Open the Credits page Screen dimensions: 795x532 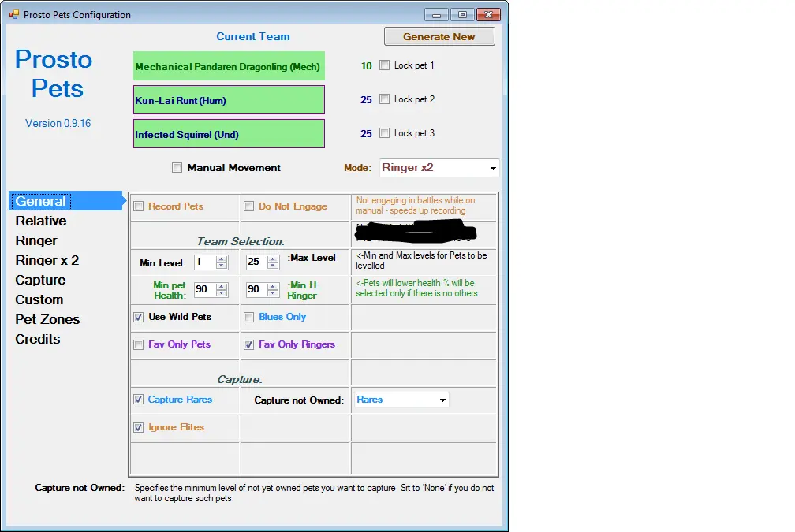(x=38, y=339)
